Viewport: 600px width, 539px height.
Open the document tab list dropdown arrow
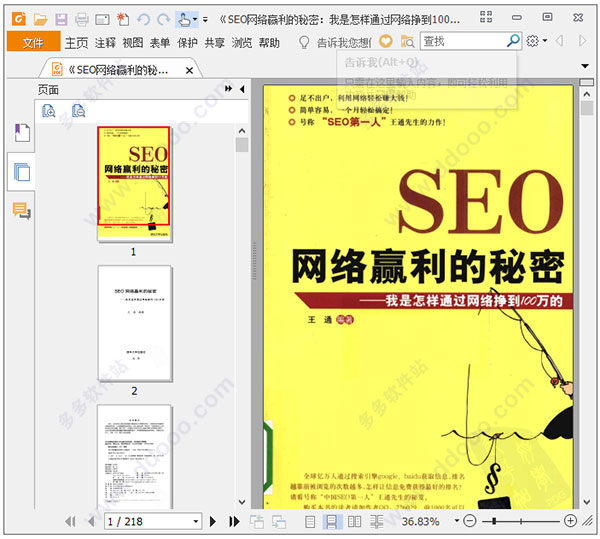click(x=585, y=66)
